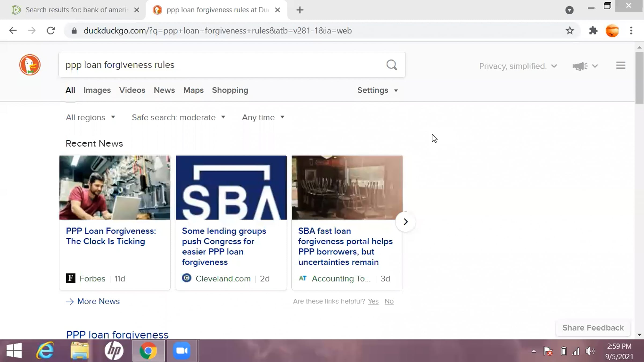Image resolution: width=644 pixels, height=362 pixels.
Task: Answer No to links helpful question
Action: point(389,301)
